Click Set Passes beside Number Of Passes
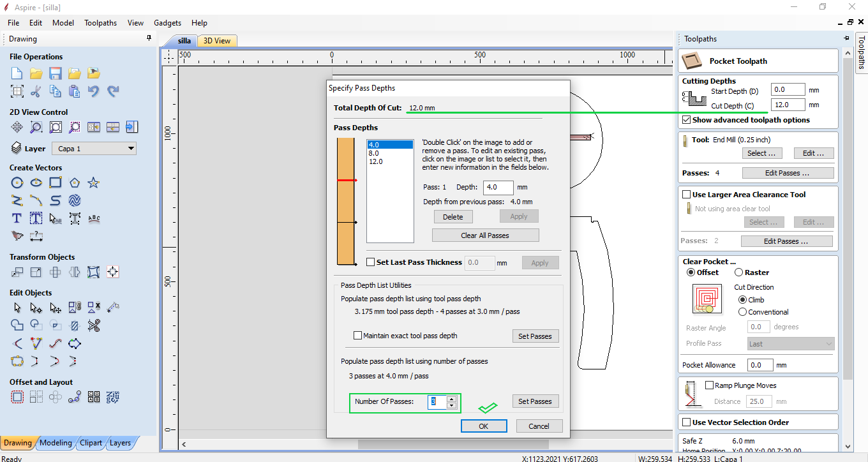868x462 pixels. (x=535, y=401)
